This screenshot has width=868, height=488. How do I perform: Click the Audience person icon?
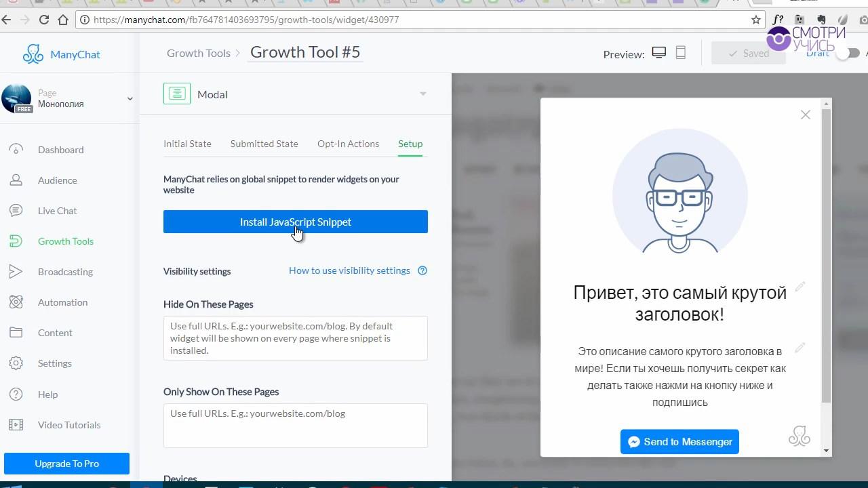(x=16, y=180)
